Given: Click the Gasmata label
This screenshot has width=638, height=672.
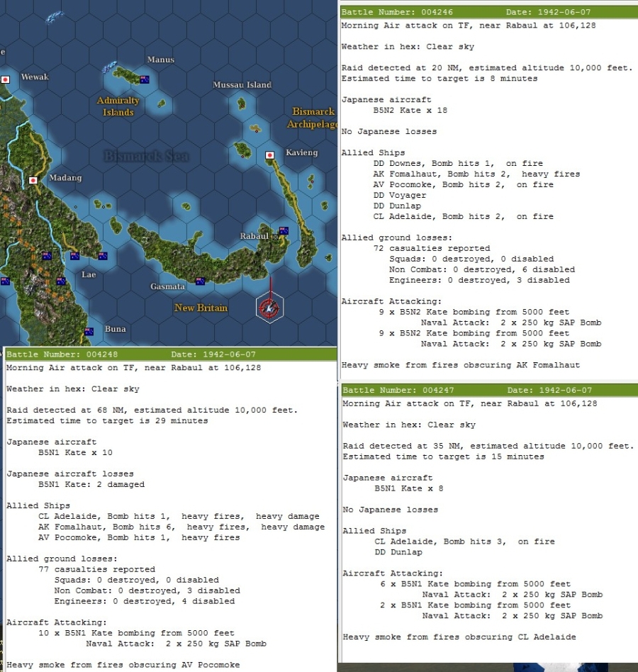Looking at the screenshot, I should click(167, 286).
